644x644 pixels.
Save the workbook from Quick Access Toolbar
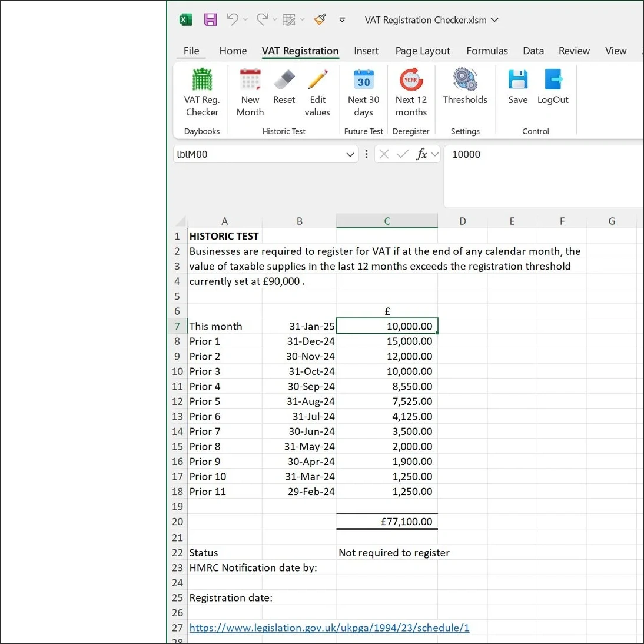coord(210,19)
